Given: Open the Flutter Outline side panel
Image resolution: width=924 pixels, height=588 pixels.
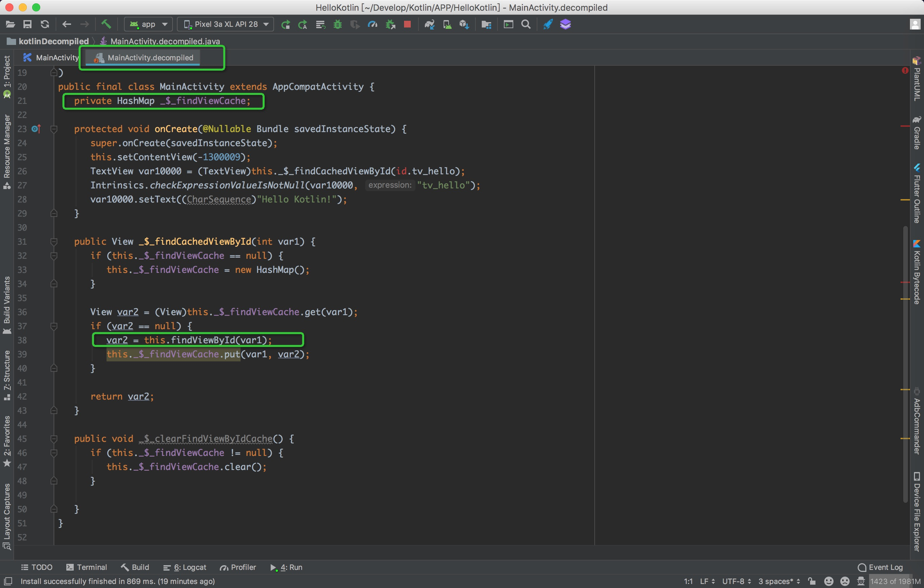Looking at the screenshot, I should click(917, 193).
